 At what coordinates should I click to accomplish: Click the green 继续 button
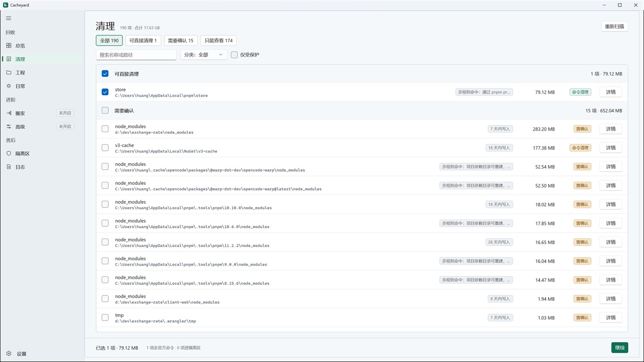coord(620,348)
